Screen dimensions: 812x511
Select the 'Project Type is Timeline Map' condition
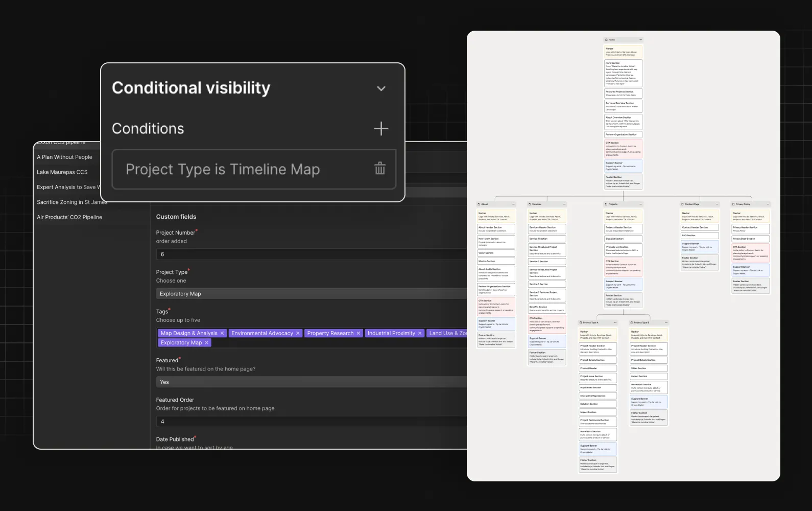(254, 169)
